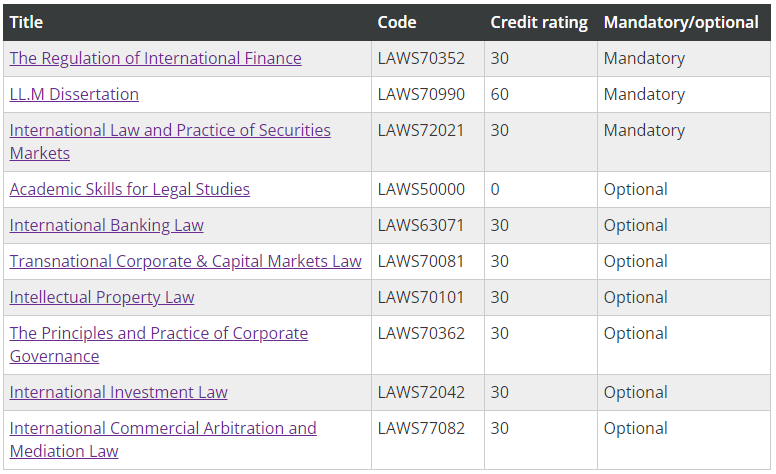Click the course code LAWS77082
This screenshot has height=474, width=776.
[x=421, y=428]
